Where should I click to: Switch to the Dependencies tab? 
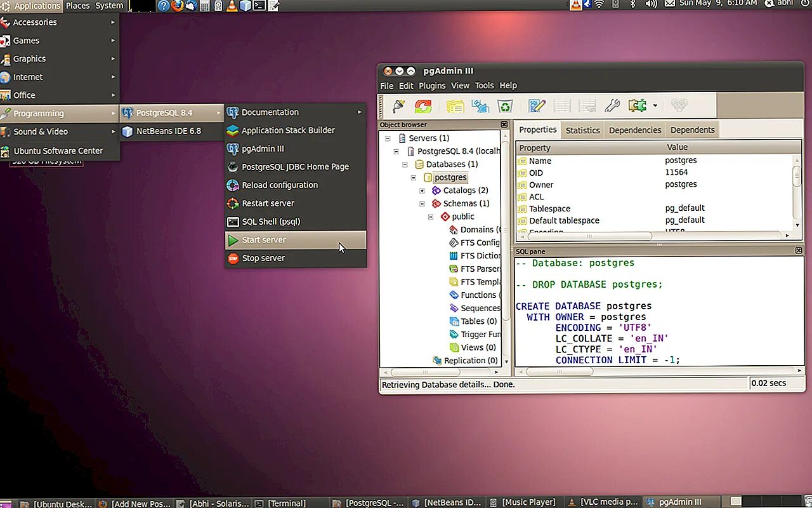click(635, 130)
